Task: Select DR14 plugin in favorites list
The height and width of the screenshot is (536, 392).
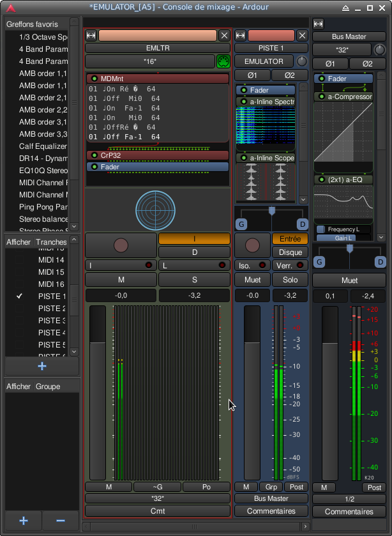Action: click(43, 158)
